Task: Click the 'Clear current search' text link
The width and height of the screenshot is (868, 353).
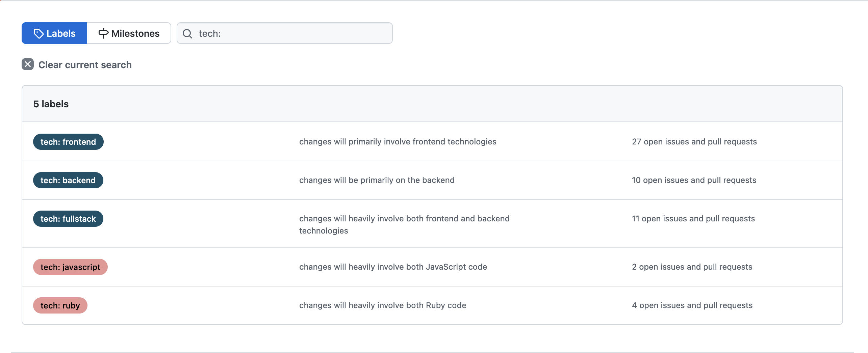Action: (x=85, y=65)
